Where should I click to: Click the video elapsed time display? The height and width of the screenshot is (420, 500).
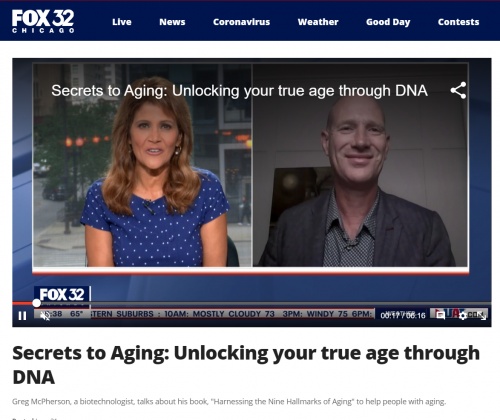(x=403, y=315)
